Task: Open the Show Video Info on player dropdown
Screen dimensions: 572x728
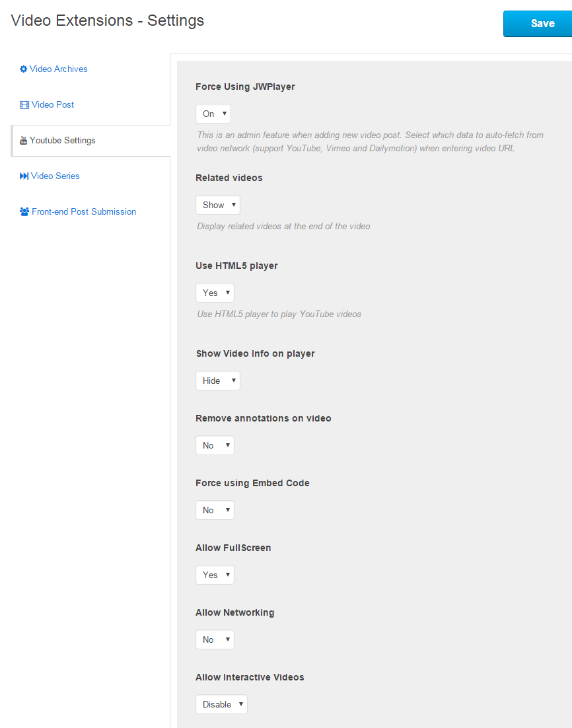Action: [218, 381]
